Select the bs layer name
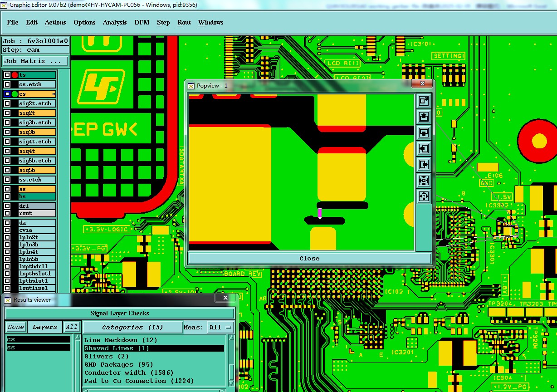Screen dimensions: 557x392 [x=37, y=196]
